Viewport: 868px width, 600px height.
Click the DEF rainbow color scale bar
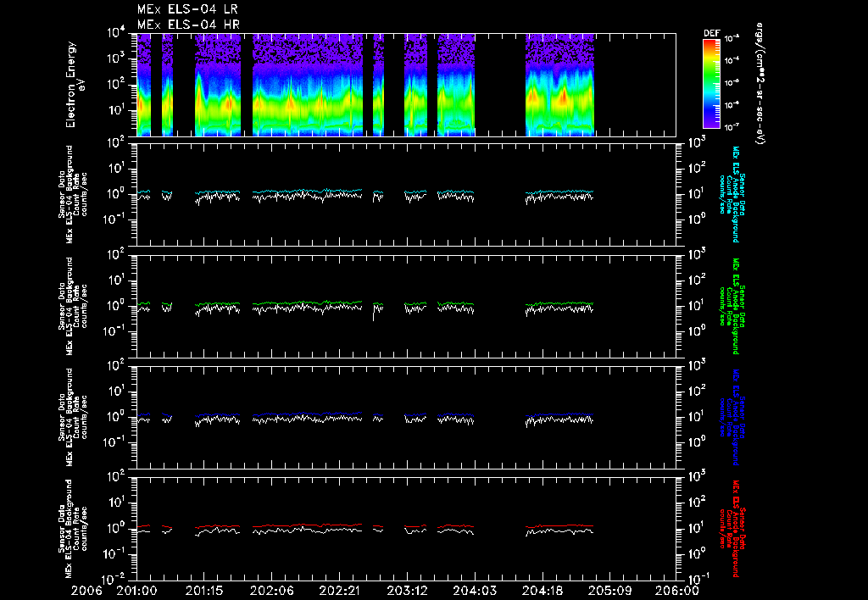(711, 84)
